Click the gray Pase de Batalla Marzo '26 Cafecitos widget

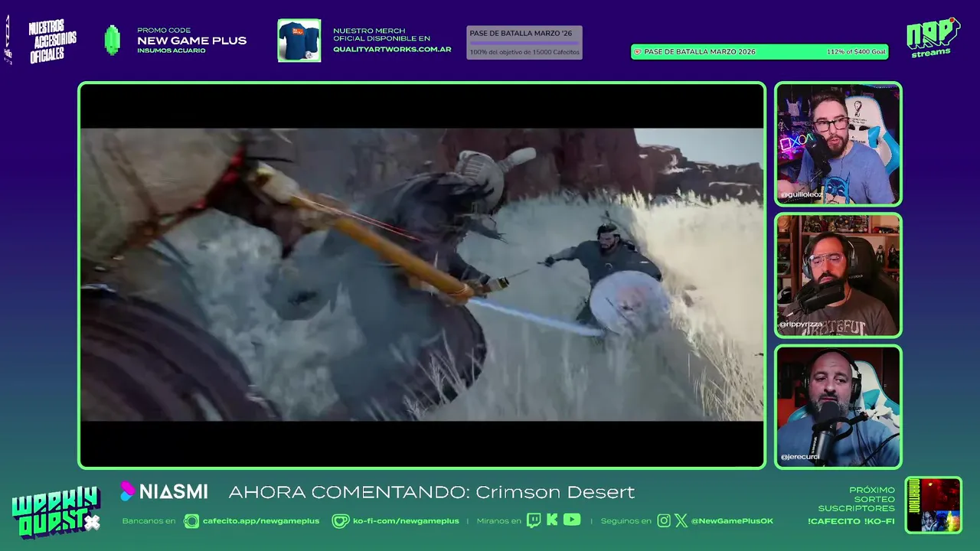point(524,43)
